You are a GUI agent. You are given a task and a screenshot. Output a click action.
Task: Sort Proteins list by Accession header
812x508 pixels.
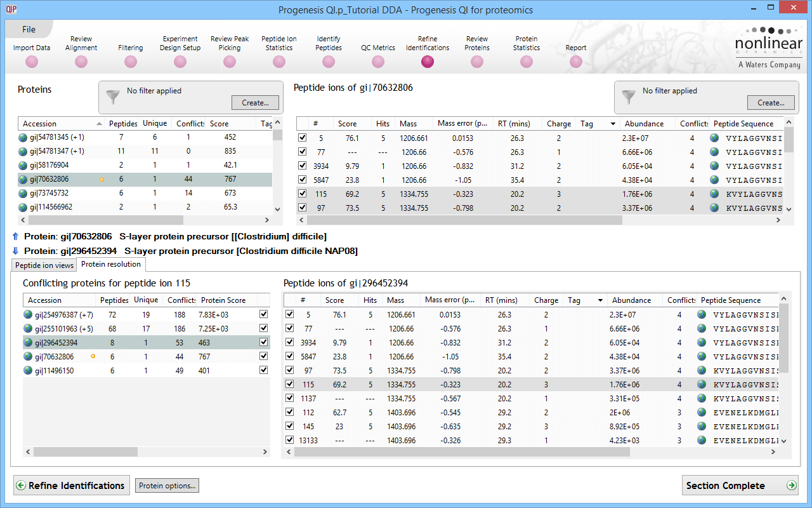point(62,124)
